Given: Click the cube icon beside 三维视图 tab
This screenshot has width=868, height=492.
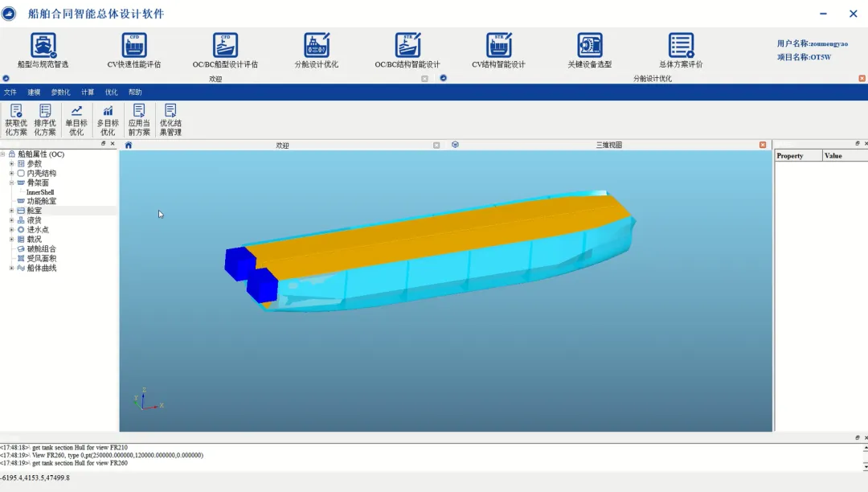Looking at the screenshot, I should click(455, 145).
